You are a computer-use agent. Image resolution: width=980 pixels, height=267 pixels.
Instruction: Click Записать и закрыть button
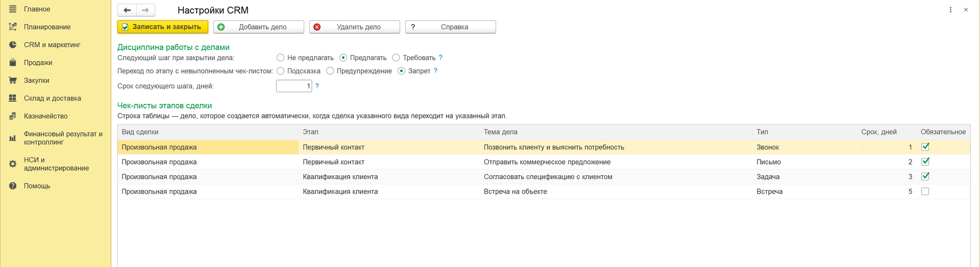point(163,27)
